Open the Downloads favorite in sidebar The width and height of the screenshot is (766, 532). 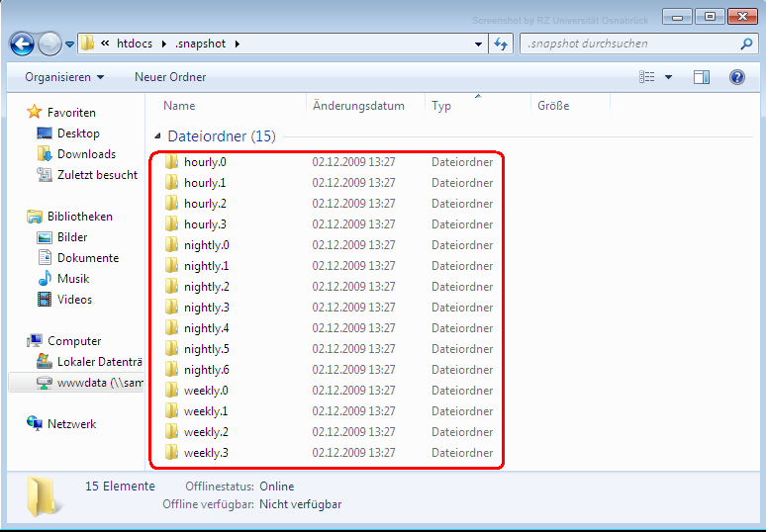tap(86, 154)
